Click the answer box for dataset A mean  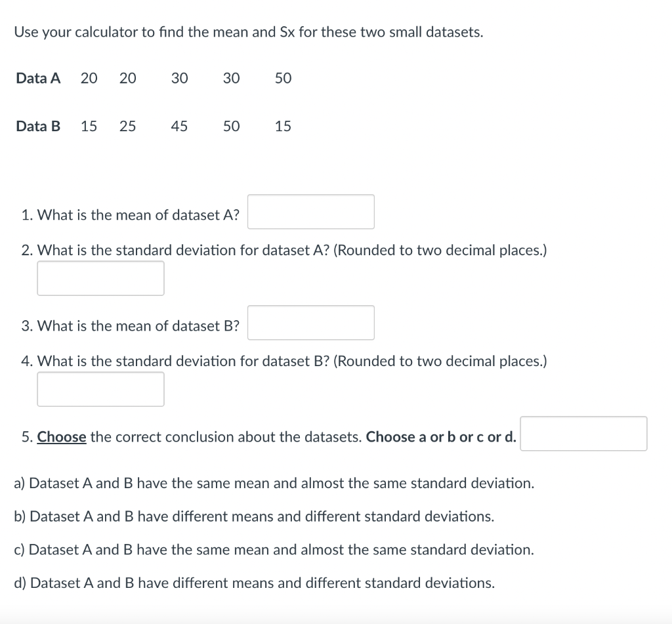click(310, 211)
